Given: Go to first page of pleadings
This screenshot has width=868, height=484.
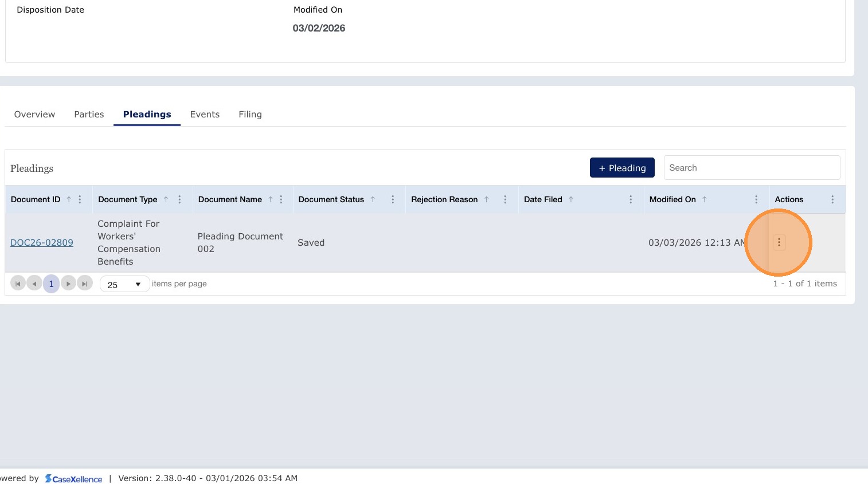Looking at the screenshot, I should click(18, 284).
